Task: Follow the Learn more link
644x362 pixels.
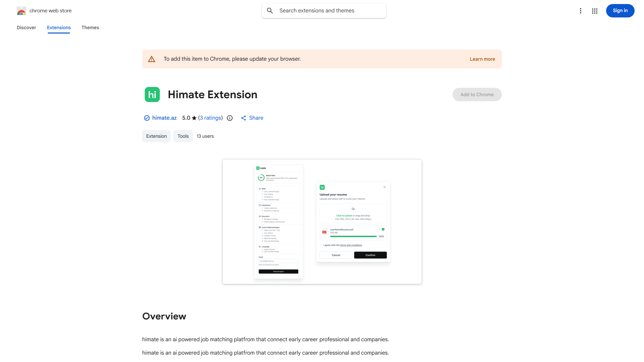Action: [482, 59]
